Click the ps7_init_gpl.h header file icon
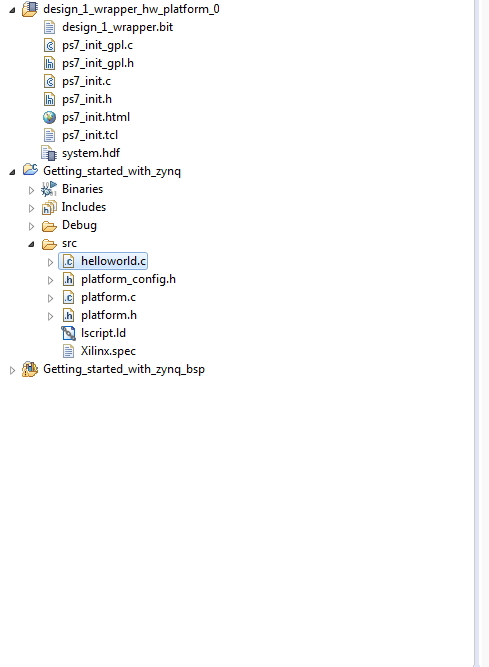Image resolution: width=489 pixels, height=667 pixels. 49,63
